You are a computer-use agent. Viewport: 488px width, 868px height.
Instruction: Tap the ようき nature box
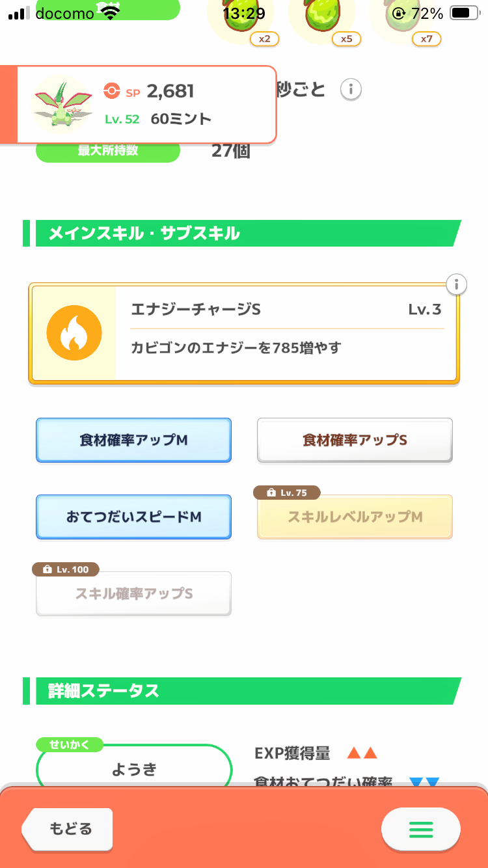point(134,769)
